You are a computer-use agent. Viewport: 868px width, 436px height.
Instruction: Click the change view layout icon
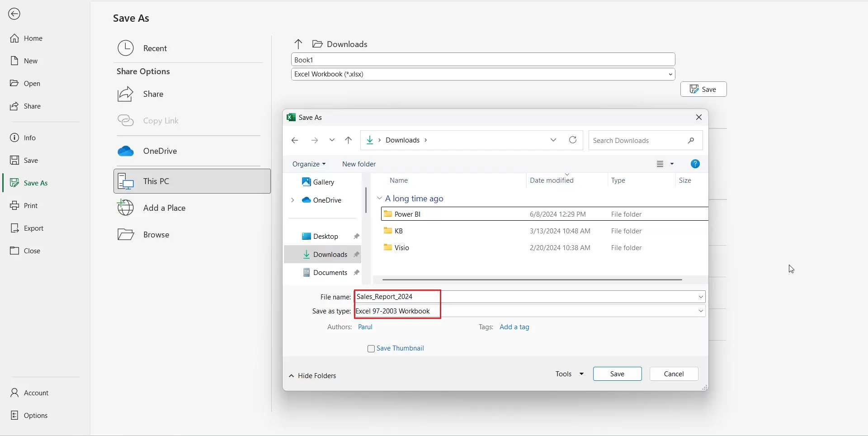660,164
